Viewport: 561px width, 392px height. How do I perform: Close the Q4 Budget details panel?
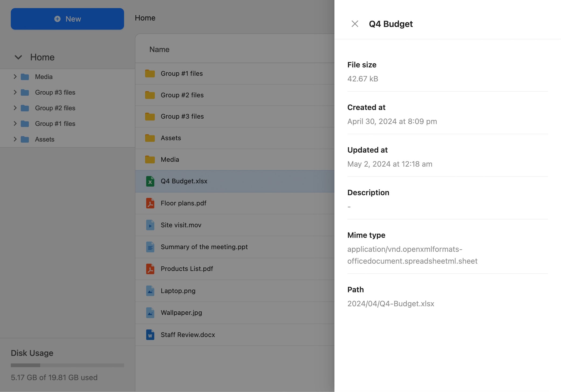tap(355, 24)
